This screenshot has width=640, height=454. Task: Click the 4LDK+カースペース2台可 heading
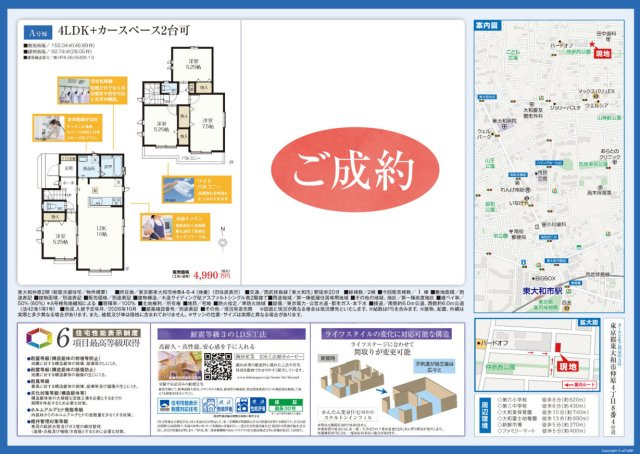click(x=124, y=31)
